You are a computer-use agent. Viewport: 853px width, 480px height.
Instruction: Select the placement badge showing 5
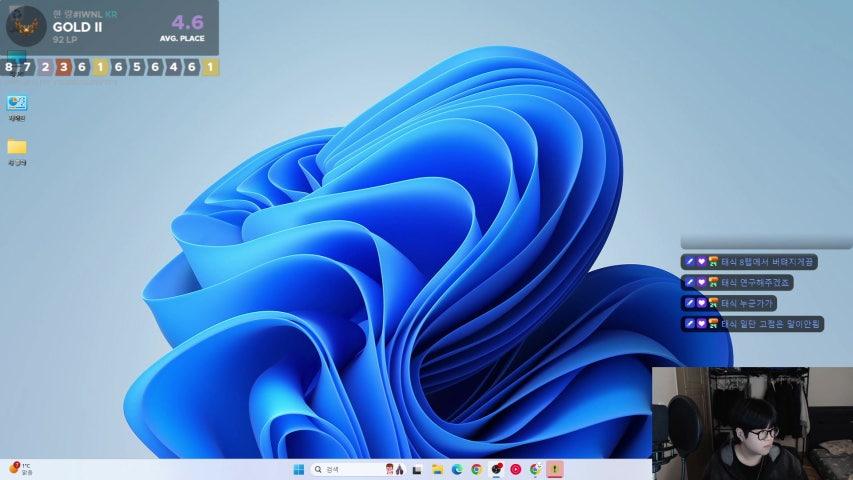click(x=137, y=67)
